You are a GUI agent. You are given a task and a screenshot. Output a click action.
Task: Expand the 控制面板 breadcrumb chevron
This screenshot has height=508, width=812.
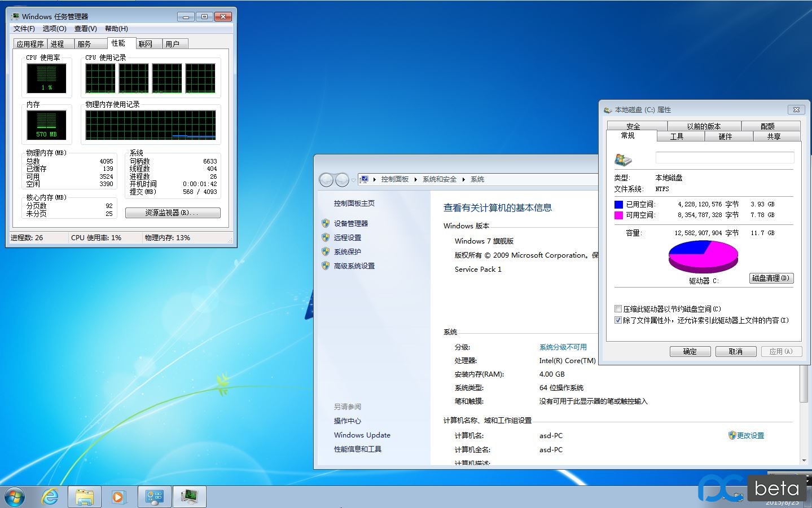click(x=417, y=179)
